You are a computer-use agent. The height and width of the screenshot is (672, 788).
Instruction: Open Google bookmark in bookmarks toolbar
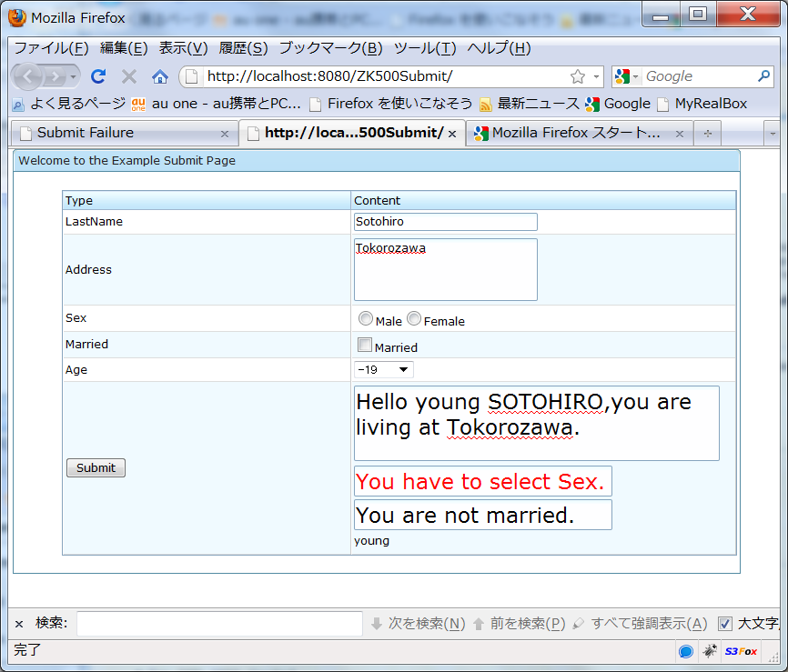[618, 104]
